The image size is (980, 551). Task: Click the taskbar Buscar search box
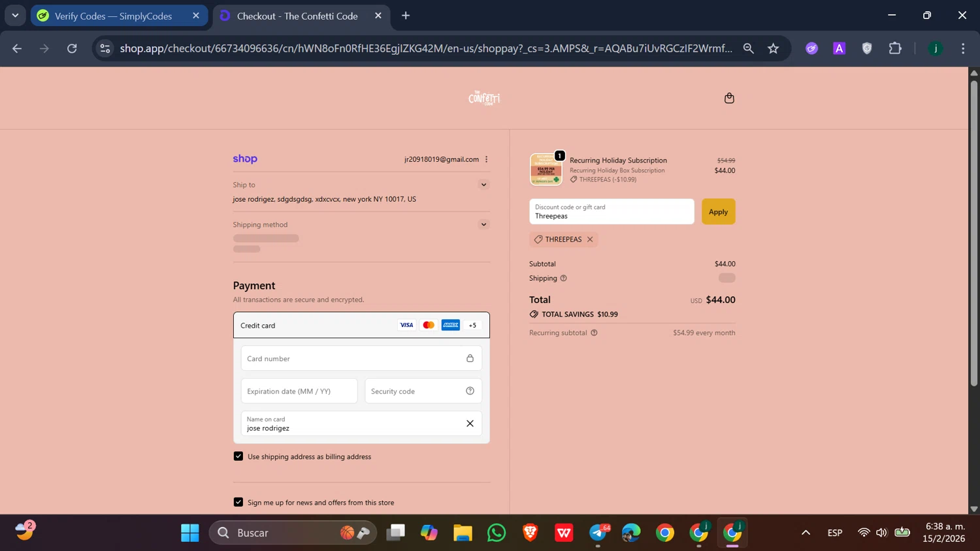293,533
